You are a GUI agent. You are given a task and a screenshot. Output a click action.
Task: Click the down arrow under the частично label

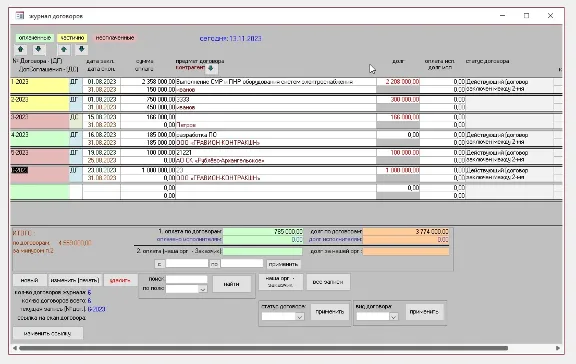point(81,49)
